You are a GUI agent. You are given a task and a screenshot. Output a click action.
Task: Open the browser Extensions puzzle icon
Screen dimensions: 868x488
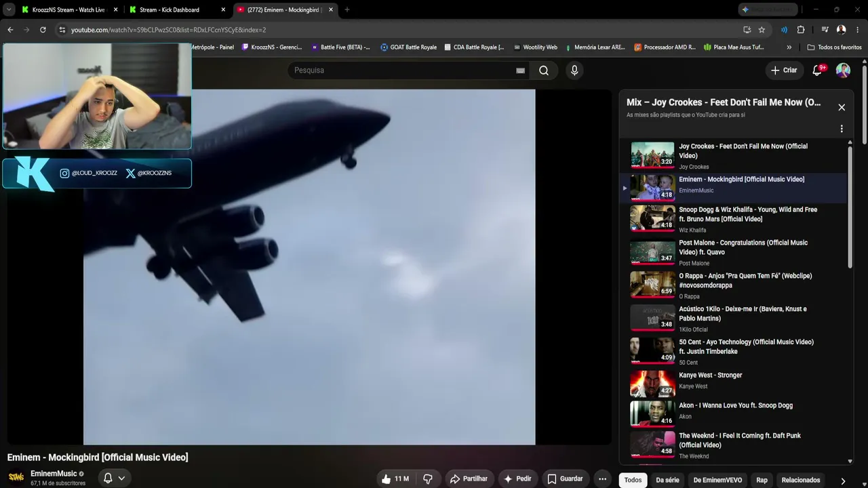[801, 30]
